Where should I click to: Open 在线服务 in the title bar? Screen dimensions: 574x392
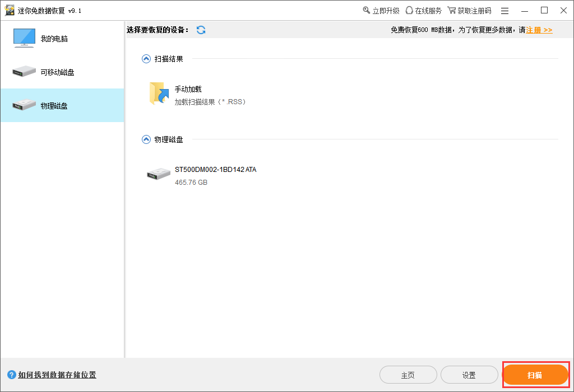point(424,11)
